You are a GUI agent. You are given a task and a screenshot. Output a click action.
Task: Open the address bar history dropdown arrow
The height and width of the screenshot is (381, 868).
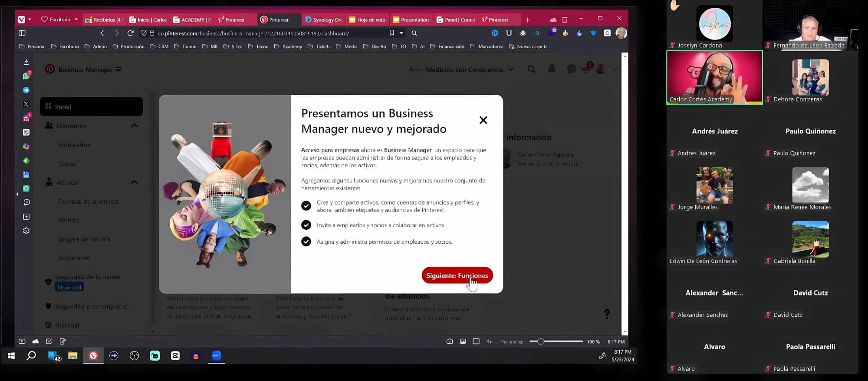coord(401,33)
